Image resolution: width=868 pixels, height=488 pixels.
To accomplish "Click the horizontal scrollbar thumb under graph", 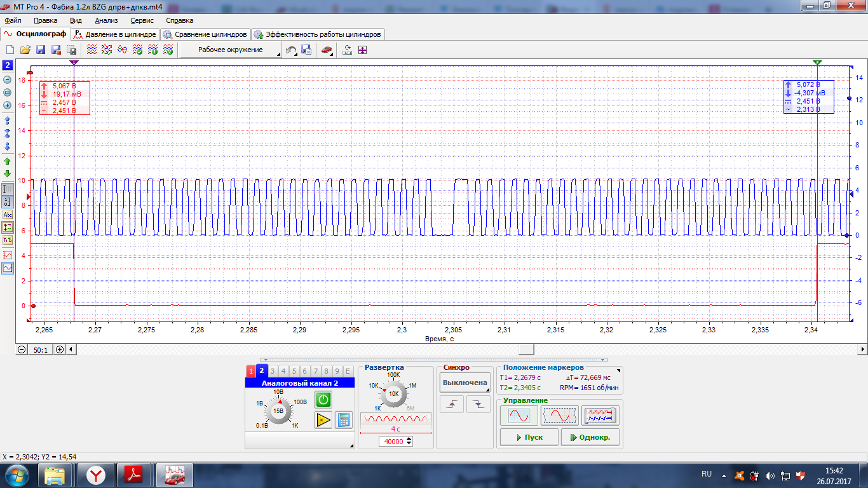I will 526,349.
